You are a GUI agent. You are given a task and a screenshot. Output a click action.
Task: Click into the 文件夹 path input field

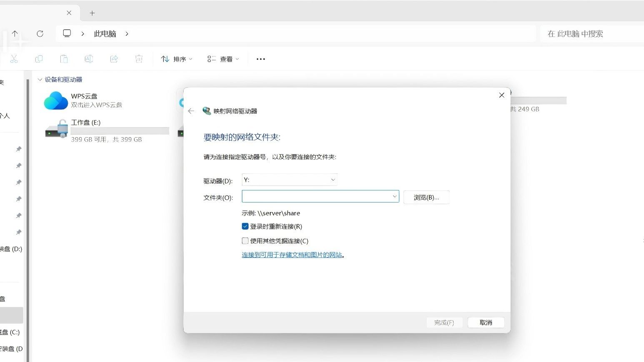point(317,196)
